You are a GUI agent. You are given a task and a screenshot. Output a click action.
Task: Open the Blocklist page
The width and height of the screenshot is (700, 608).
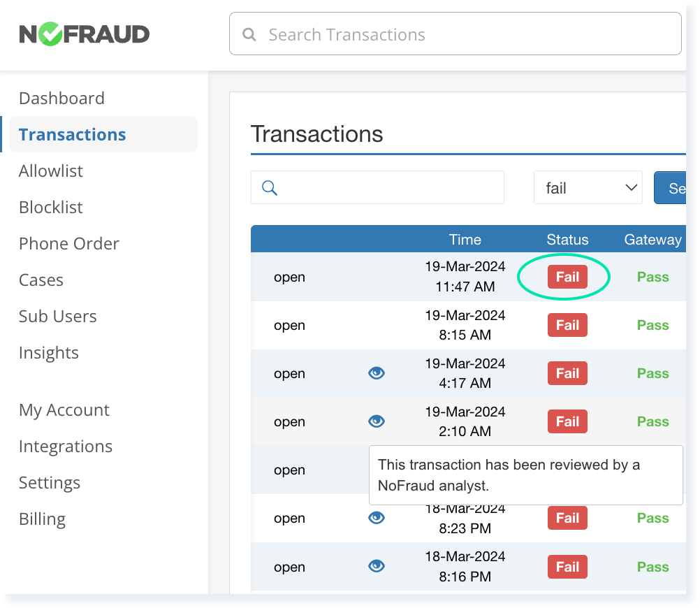(x=50, y=207)
